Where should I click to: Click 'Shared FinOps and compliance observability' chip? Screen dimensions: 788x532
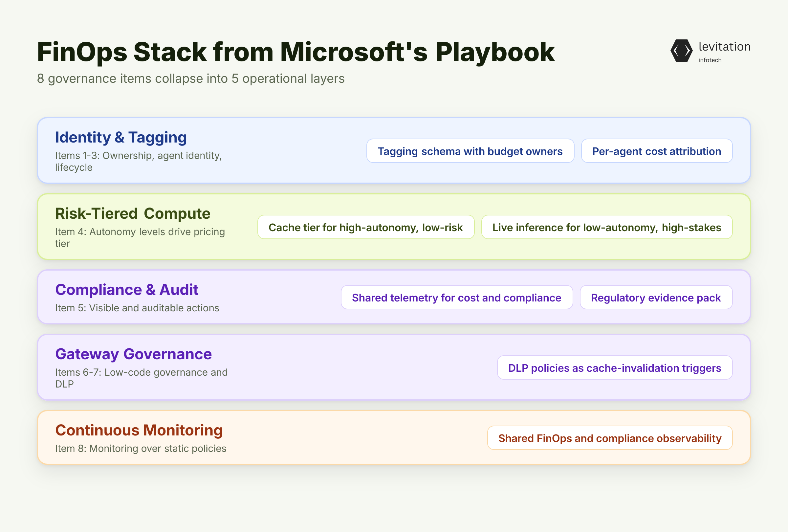(x=610, y=438)
